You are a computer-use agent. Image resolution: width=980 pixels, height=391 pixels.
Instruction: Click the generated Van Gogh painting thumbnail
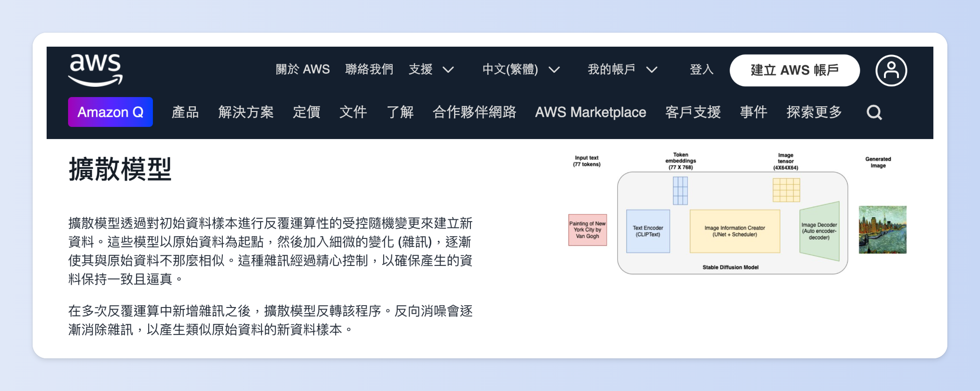click(x=883, y=230)
